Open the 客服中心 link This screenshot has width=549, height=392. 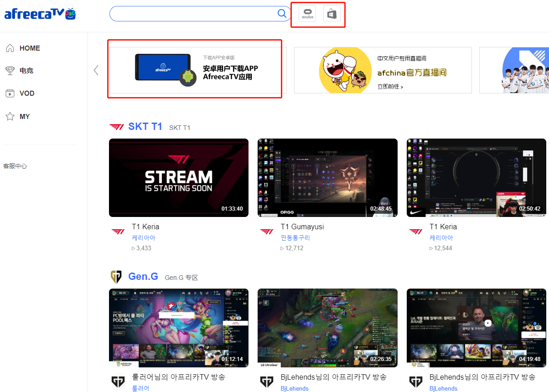coord(15,166)
